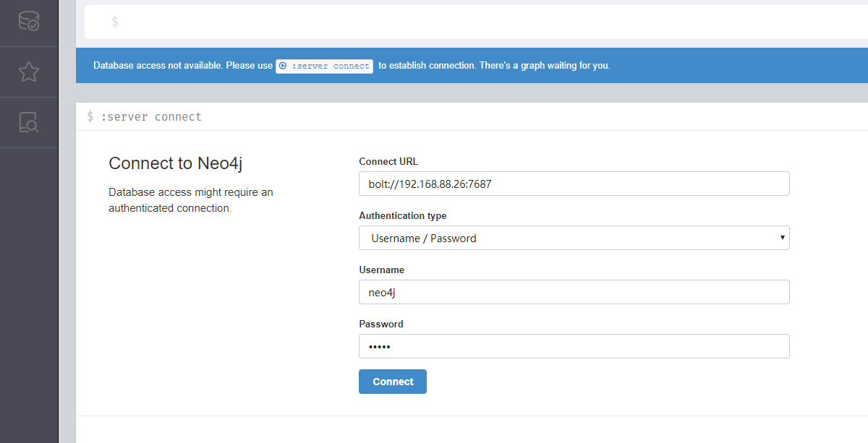Click the play icon in the server connect chip
This screenshot has width=868, height=443.
(283, 66)
